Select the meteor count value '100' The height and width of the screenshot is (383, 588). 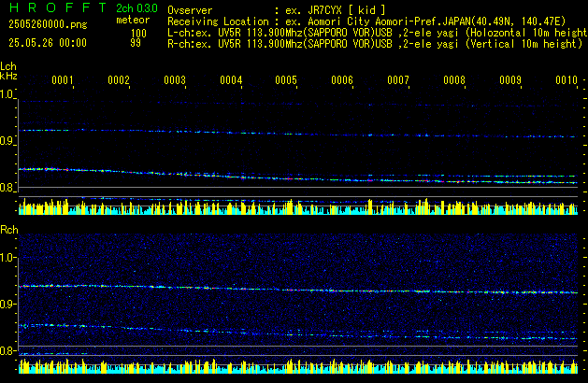coord(138,33)
